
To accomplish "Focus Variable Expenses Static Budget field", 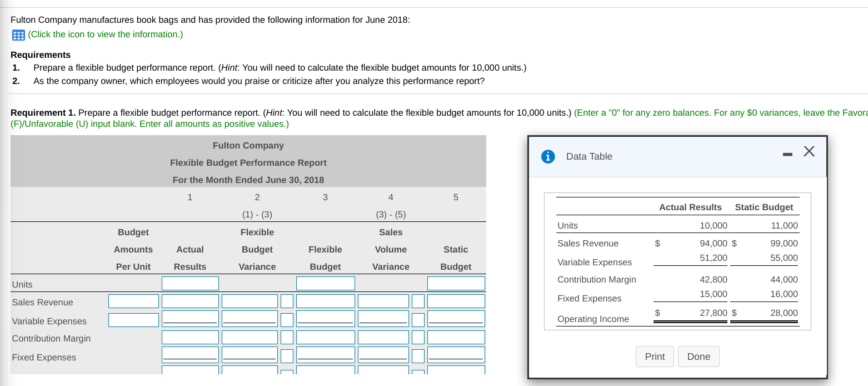I will pyautogui.click(x=456, y=319).
